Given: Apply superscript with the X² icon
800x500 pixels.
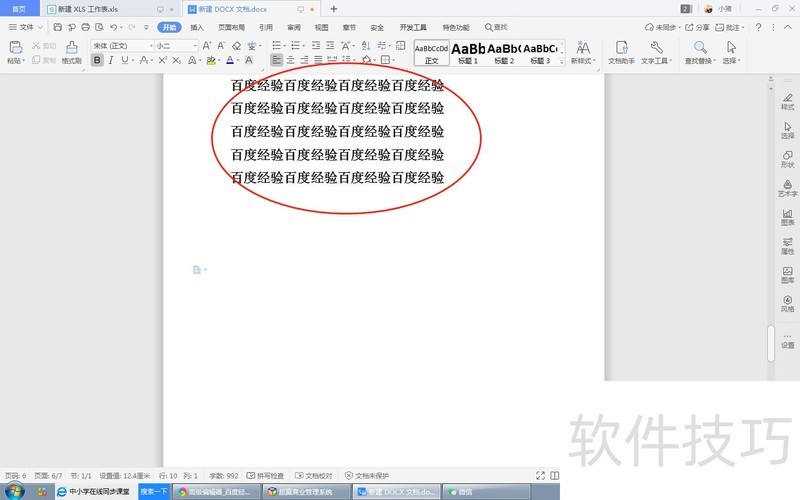Looking at the screenshot, I should [163, 60].
